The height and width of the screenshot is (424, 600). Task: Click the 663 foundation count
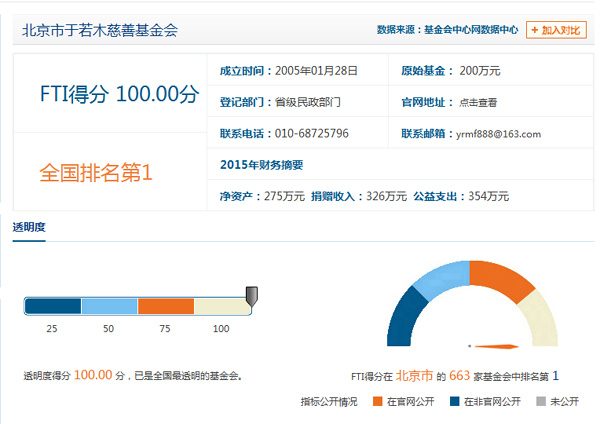459,376
